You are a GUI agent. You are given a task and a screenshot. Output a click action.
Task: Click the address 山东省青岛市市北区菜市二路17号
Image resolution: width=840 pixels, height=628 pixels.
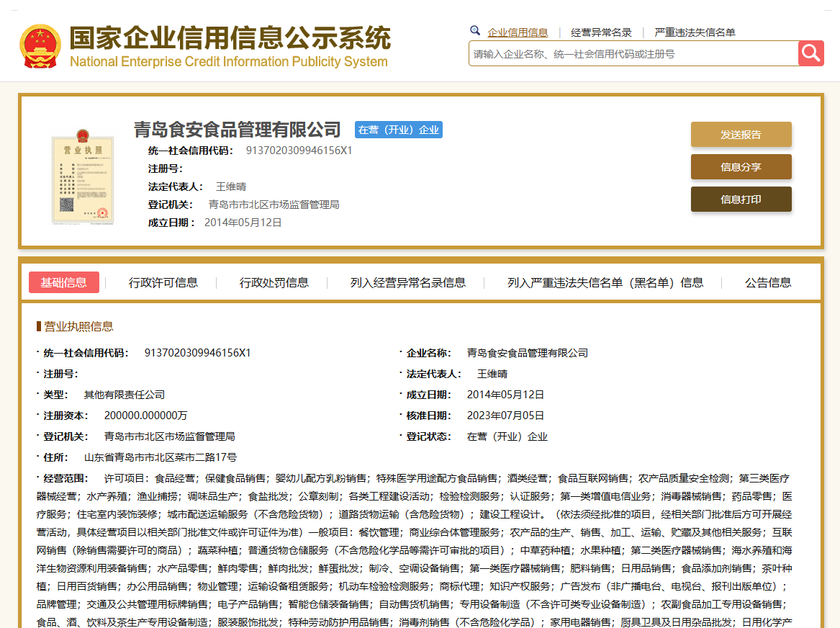(x=161, y=457)
